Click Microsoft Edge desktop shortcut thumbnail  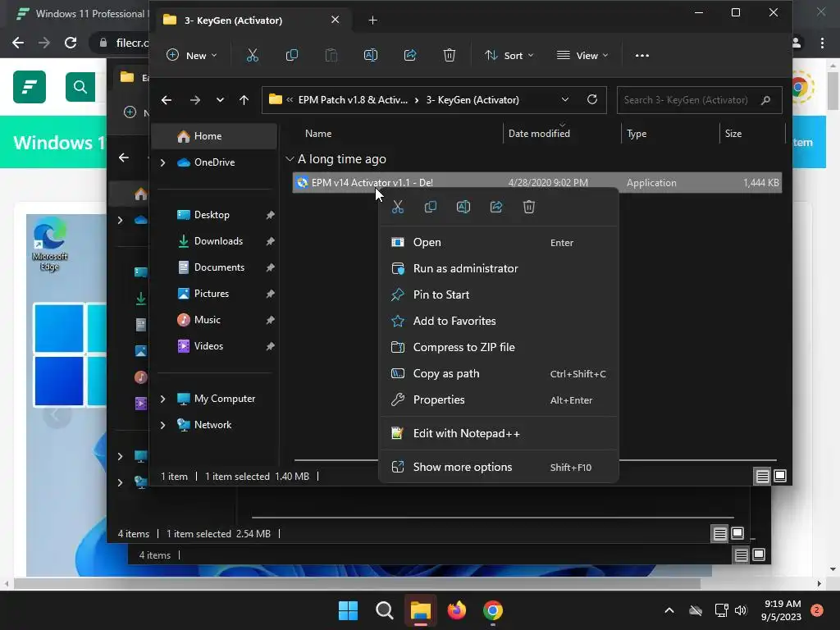(50, 244)
